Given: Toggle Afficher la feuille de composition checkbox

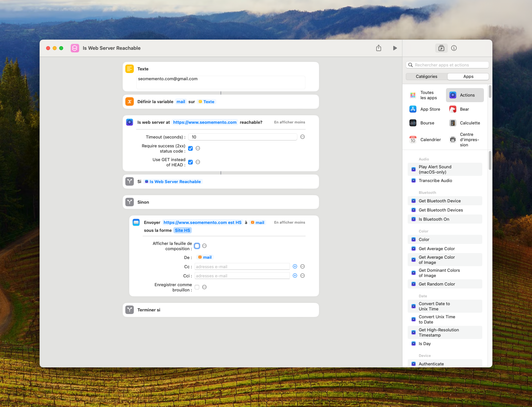Looking at the screenshot, I should 197,246.
